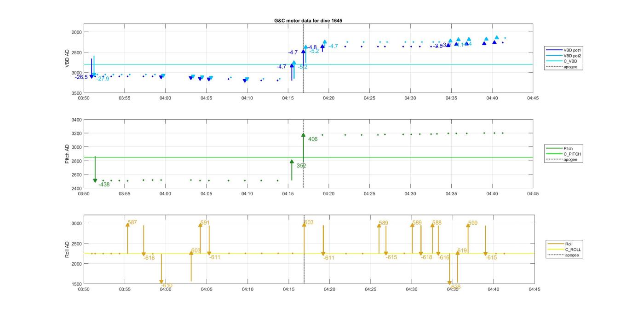Image resolution: width=644 pixels, height=319 pixels.
Task: Click the "VBD AD" y-axis label
Action: coord(67,58)
